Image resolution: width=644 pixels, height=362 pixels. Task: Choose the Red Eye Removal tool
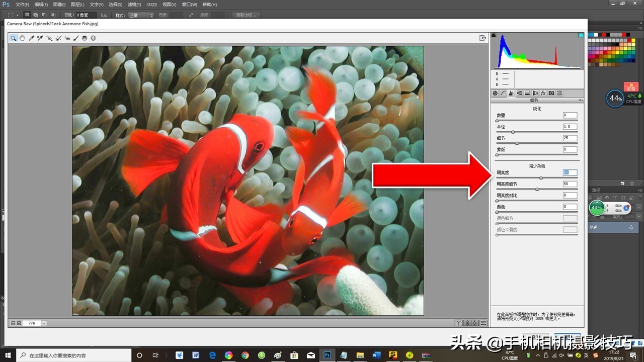[67, 38]
